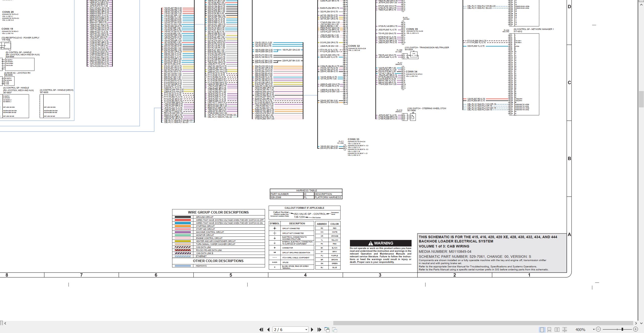The width and height of the screenshot is (644, 333).
Task: Click the Steering Wheel Stow switch label
Action: pos(427,108)
